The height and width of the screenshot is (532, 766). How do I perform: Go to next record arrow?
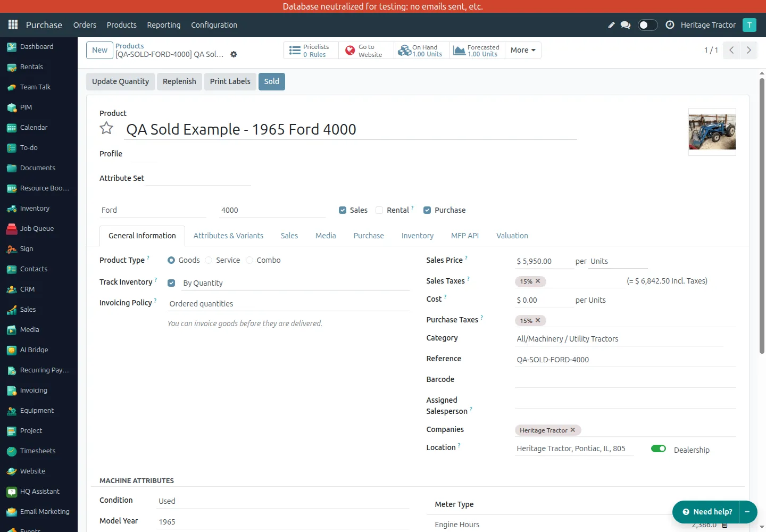pos(748,50)
